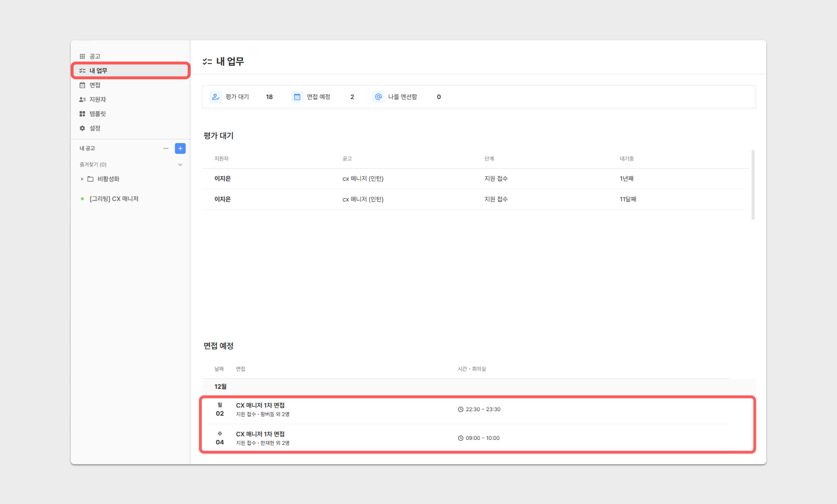Toggle visibility of 즐겨찾기 section
The image size is (837, 504).
[x=181, y=164]
